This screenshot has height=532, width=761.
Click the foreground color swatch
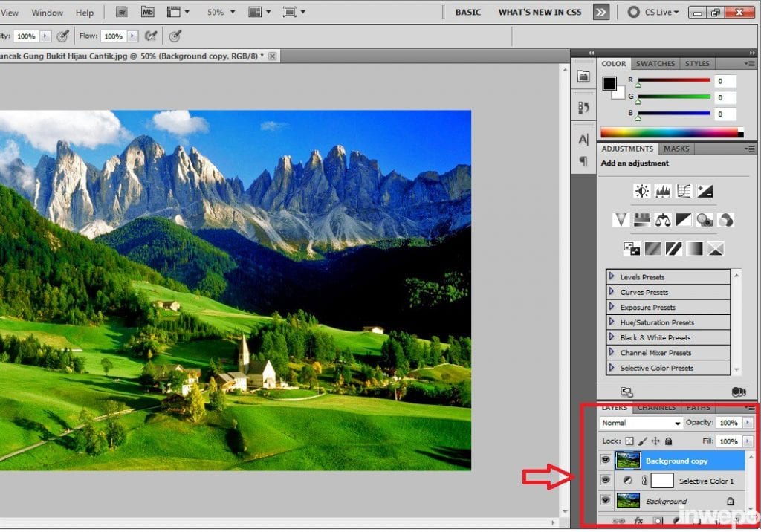click(x=609, y=83)
